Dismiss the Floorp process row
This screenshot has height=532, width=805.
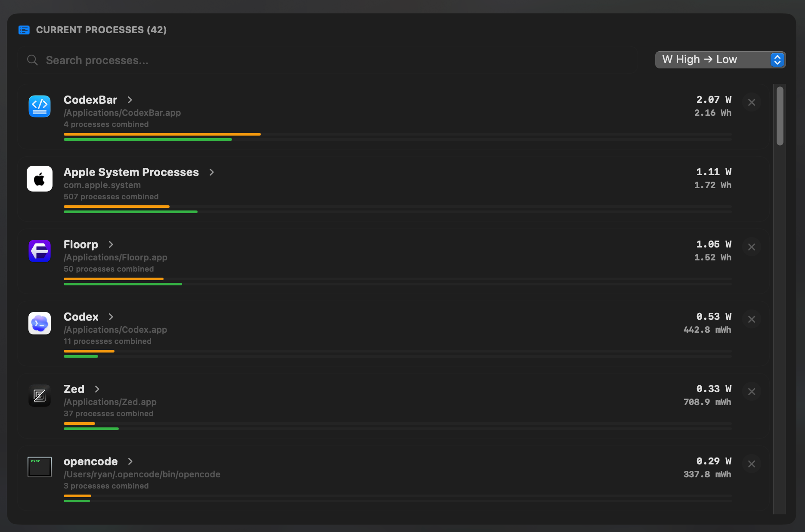[752, 247]
